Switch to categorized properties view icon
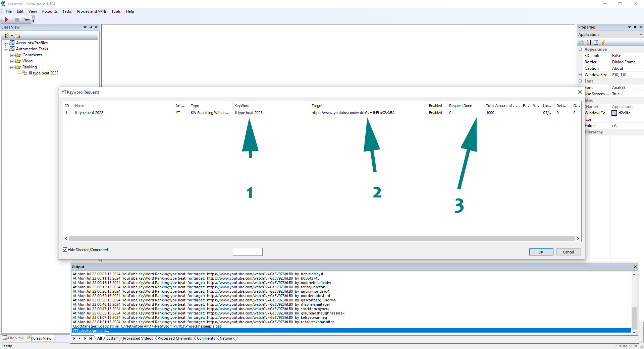This screenshot has height=349, width=644. click(x=581, y=43)
